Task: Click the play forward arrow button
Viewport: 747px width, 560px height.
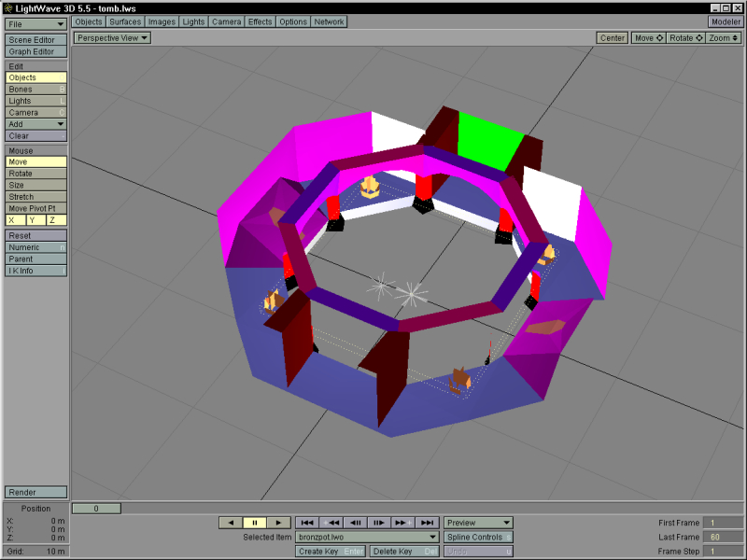Action: point(277,523)
